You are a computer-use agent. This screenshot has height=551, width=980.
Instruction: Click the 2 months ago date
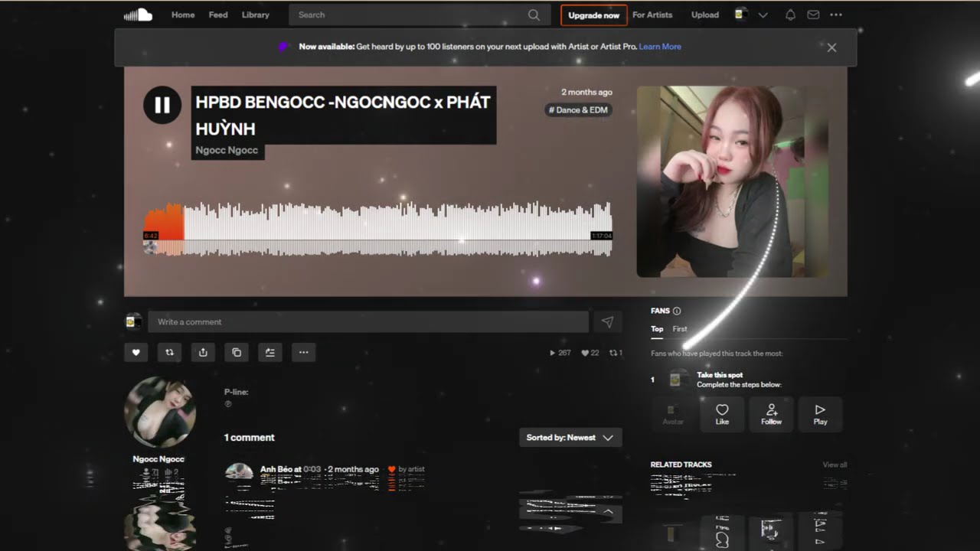pos(586,92)
